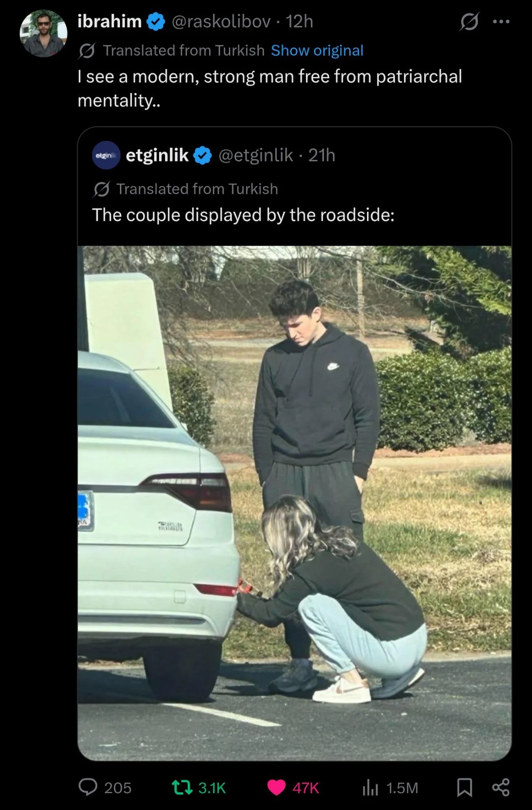Open ibrahim's profile picture
The height and width of the screenshot is (810, 532).
click(x=43, y=33)
